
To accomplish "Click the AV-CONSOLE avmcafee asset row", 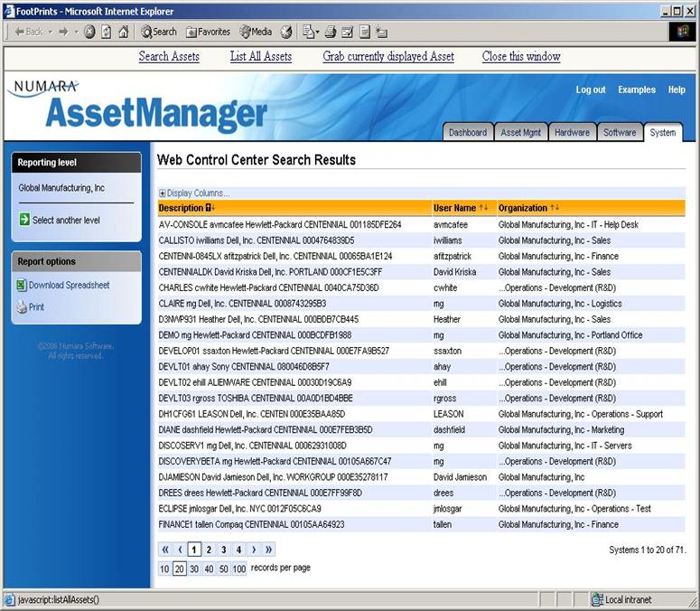I will [421, 225].
